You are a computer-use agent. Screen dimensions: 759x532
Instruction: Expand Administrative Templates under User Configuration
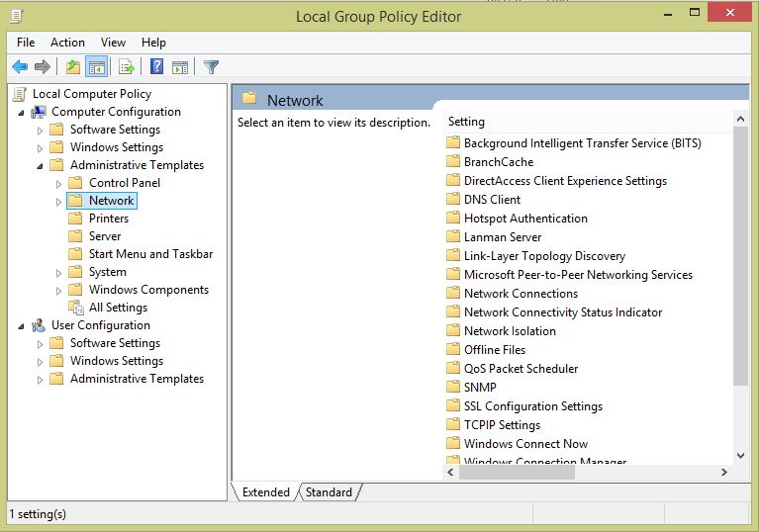(x=40, y=380)
